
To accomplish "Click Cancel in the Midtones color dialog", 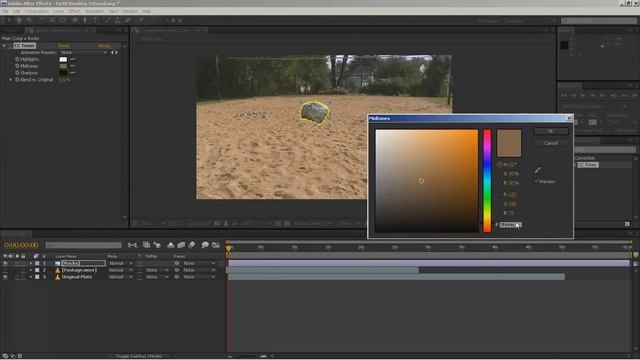I will (550, 143).
